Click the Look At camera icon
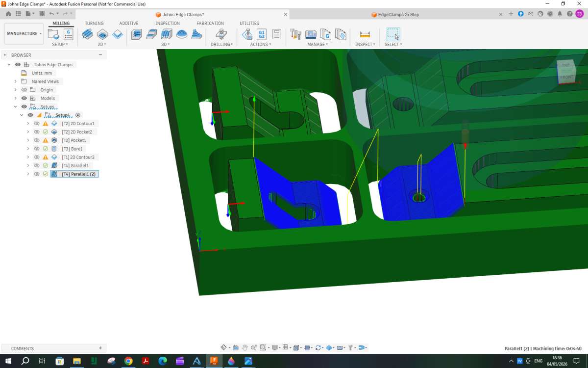The height and width of the screenshot is (368, 588). [x=236, y=347]
